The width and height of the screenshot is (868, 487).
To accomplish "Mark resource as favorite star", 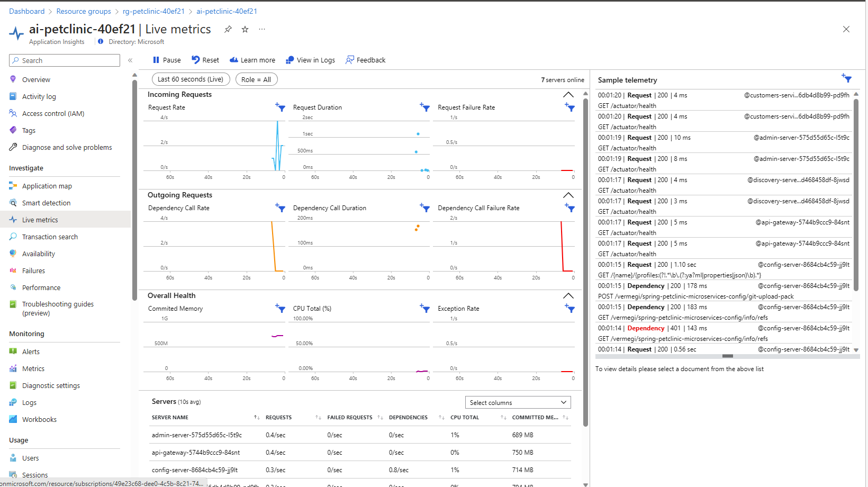I will (245, 30).
